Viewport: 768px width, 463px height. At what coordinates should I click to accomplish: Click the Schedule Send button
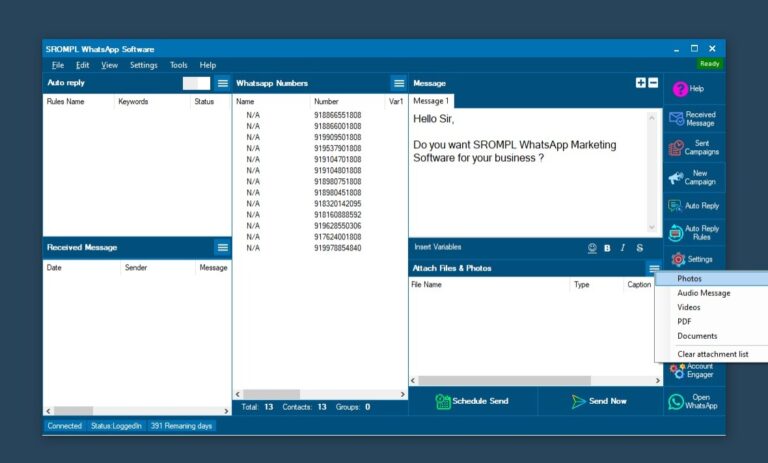(x=472, y=401)
